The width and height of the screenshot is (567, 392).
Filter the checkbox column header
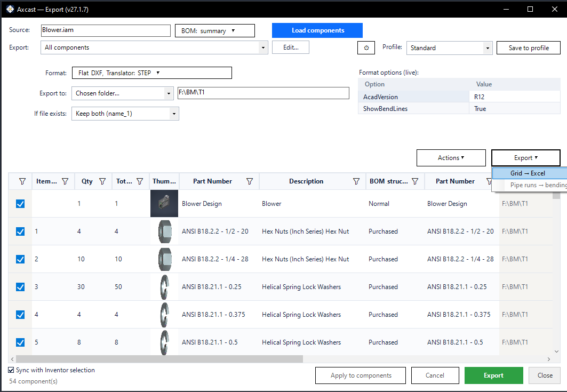click(22, 181)
